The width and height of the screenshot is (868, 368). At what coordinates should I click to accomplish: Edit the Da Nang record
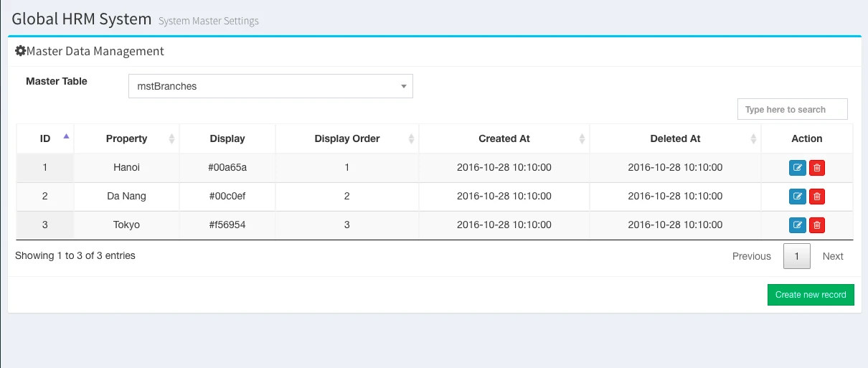tap(797, 197)
